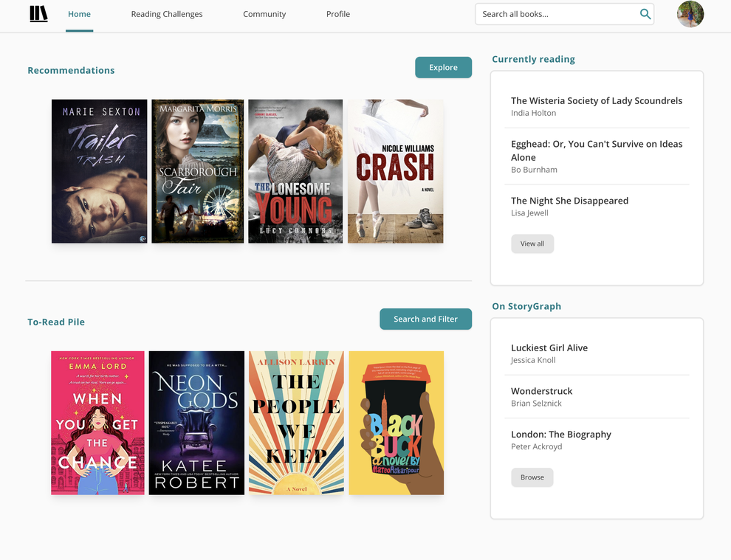Click author Jessica Knoll
The width and height of the screenshot is (731, 560).
click(x=533, y=360)
